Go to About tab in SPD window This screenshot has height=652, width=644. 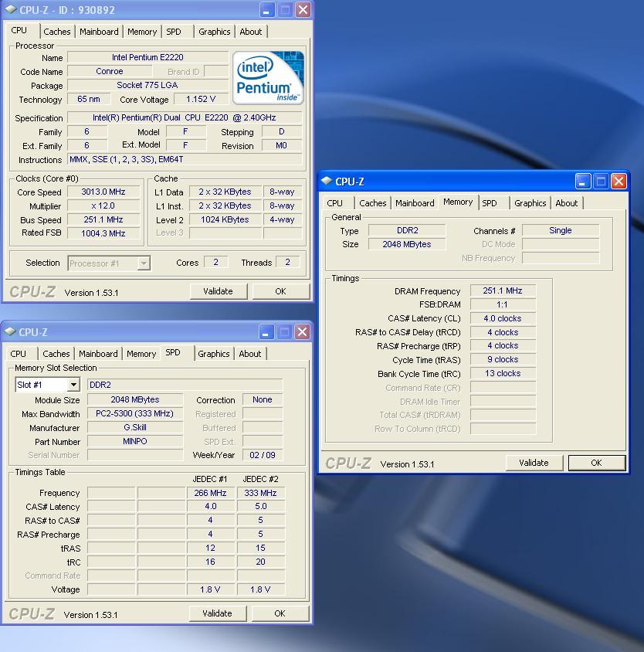pyautogui.click(x=250, y=354)
